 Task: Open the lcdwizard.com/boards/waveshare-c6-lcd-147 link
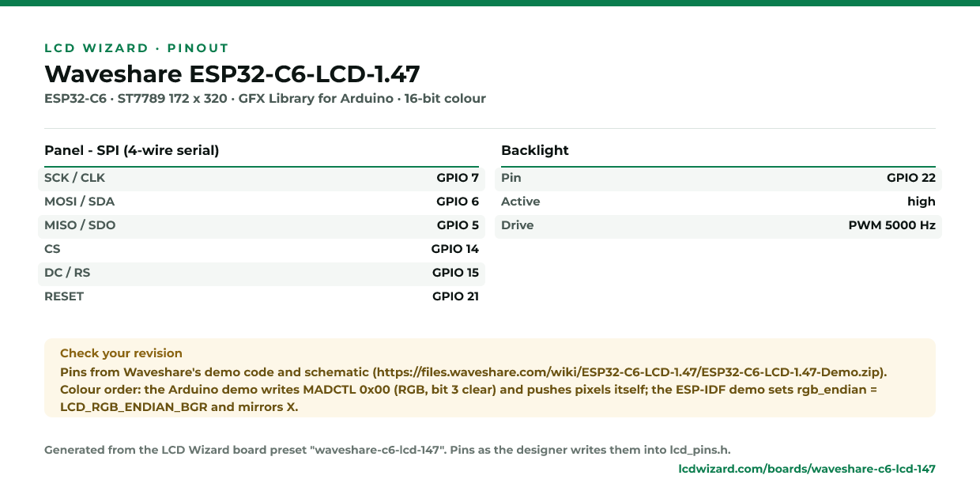coord(807,469)
